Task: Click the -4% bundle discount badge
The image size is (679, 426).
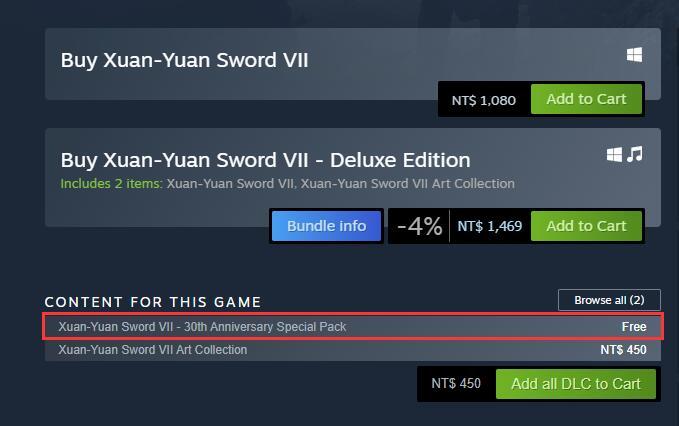Action: pos(419,226)
